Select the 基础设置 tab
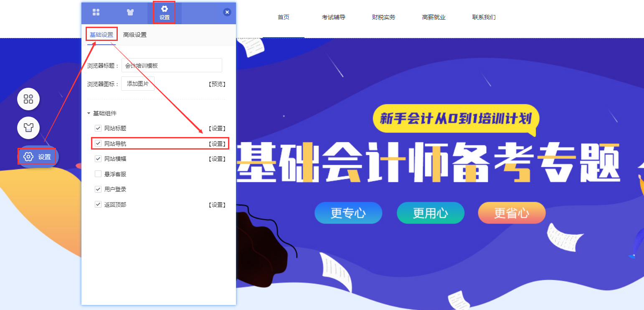The image size is (644, 310). coord(101,35)
